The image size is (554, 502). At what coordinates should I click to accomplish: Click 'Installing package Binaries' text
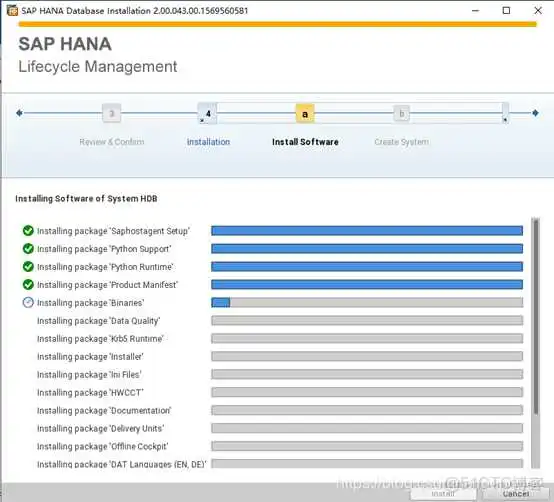click(x=90, y=303)
